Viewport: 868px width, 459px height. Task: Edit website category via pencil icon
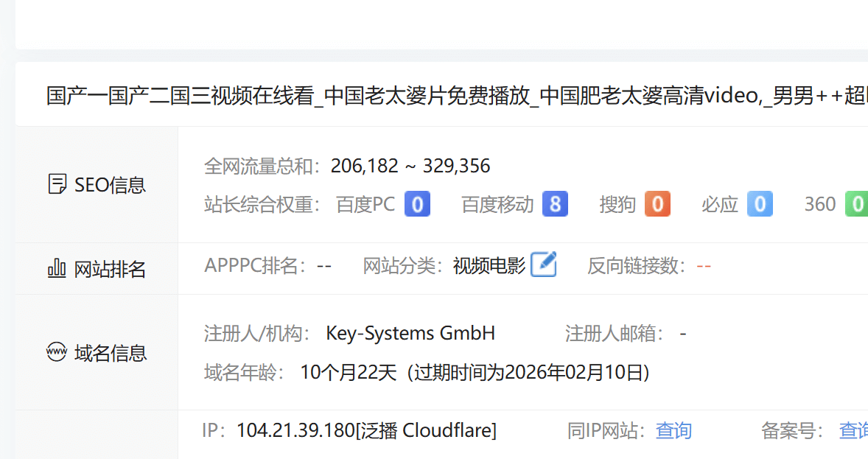point(544,264)
